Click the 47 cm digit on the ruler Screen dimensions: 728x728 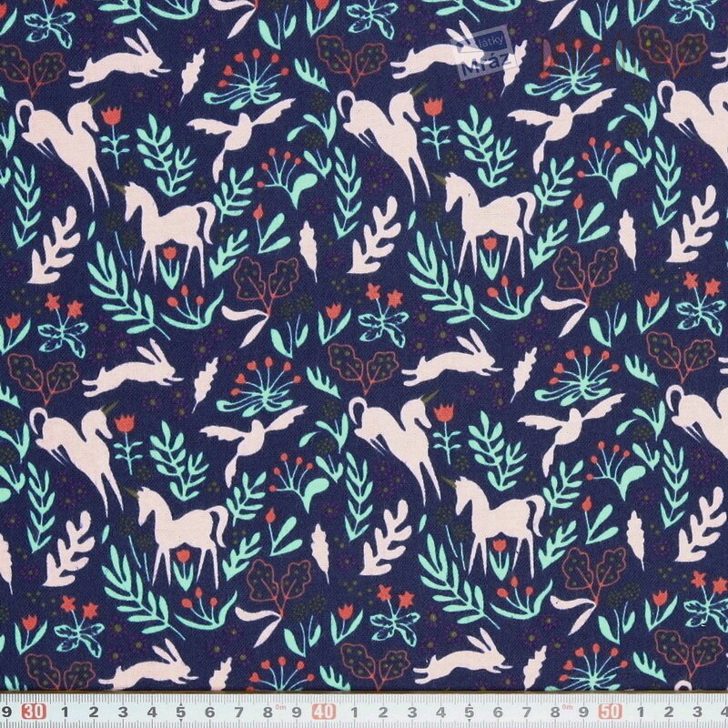tap(525, 710)
